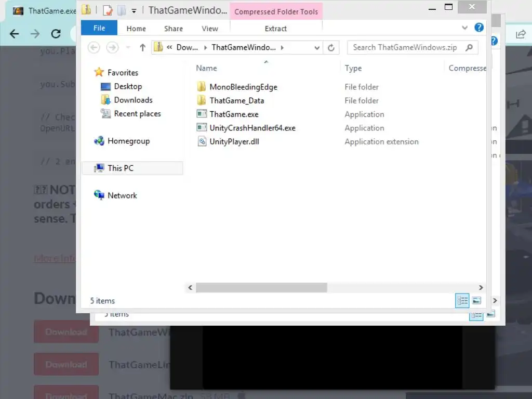Screen dimensions: 532x399
Task: Click '5 items' status bar text
Action: (102, 301)
